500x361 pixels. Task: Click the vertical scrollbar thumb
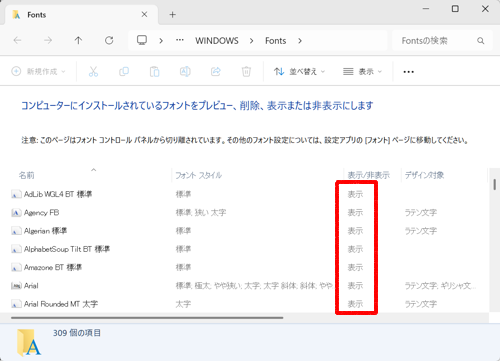[495, 184]
